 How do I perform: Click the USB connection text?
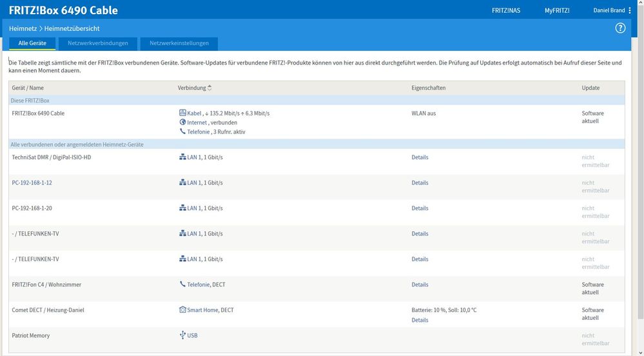(192, 335)
